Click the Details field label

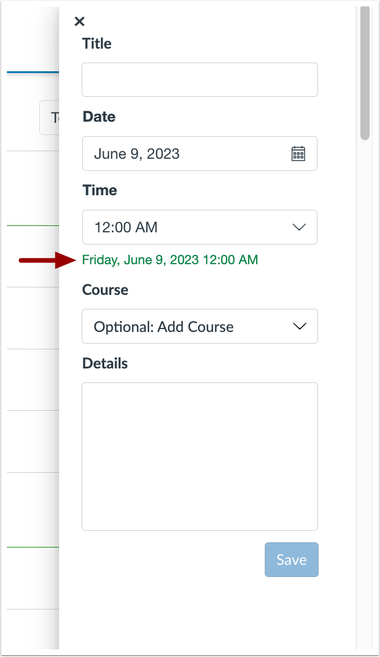coord(105,363)
